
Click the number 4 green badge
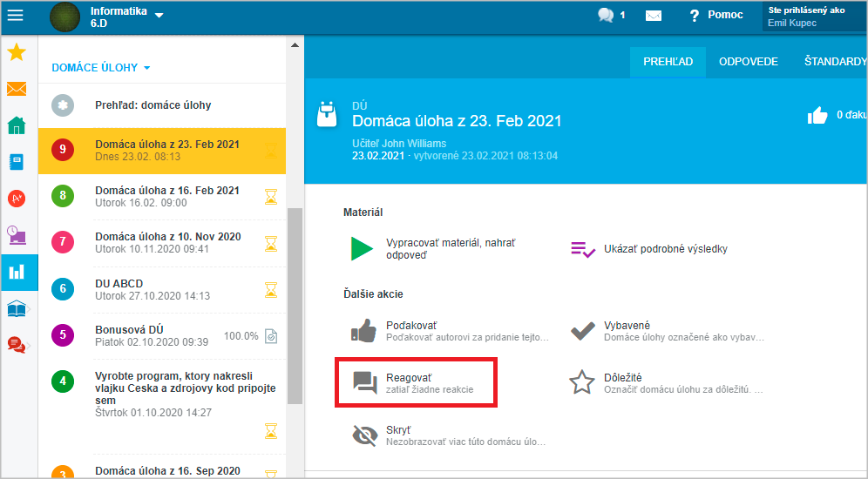63,381
